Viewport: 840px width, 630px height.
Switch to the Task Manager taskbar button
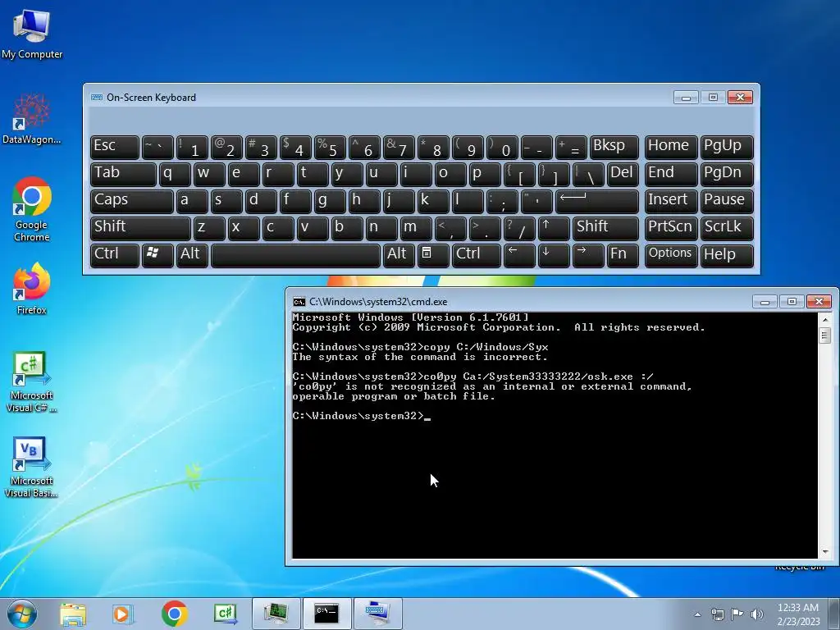(x=276, y=614)
